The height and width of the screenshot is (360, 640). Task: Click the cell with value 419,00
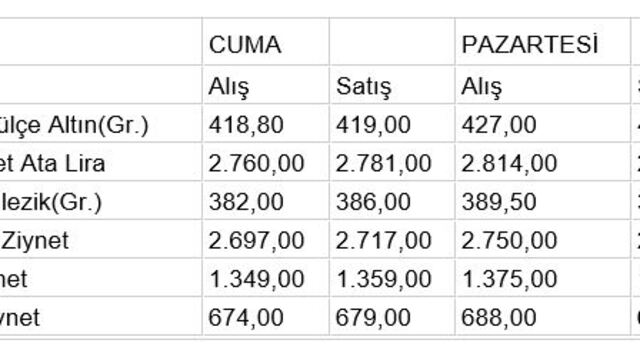coord(392,124)
